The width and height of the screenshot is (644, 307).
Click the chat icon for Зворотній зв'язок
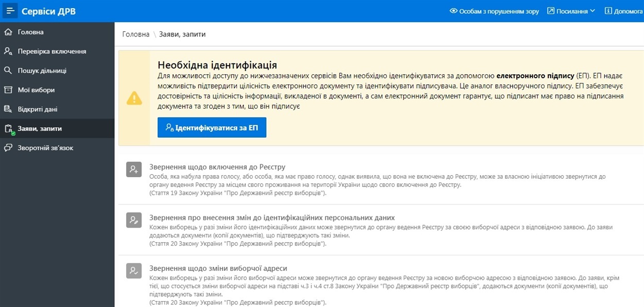(x=8, y=148)
